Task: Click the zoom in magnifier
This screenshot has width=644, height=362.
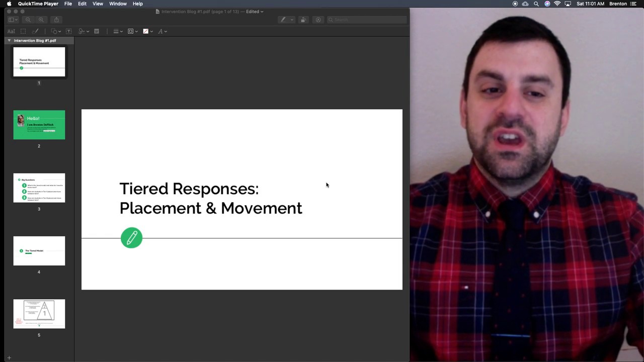Action: [x=41, y=20]
